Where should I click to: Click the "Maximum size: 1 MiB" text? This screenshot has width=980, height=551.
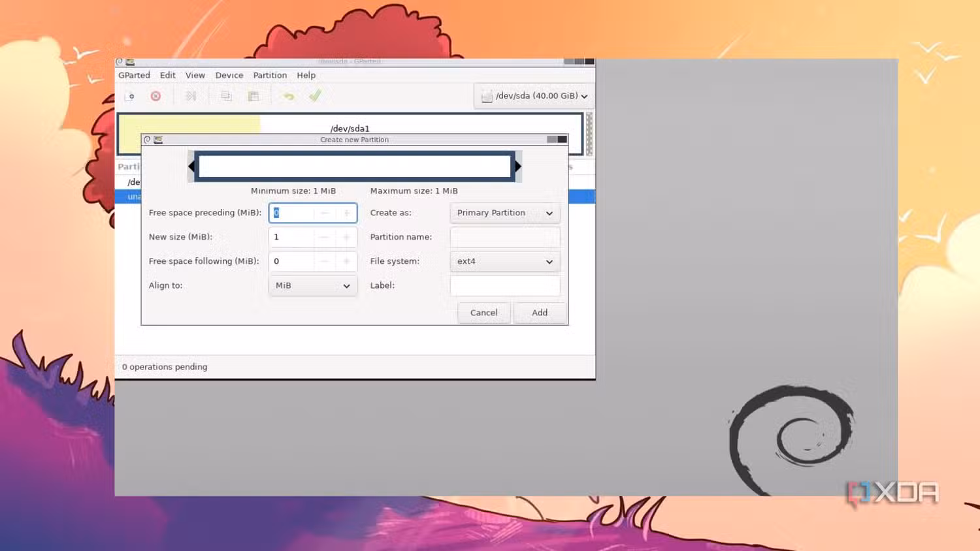pos(414,191)
